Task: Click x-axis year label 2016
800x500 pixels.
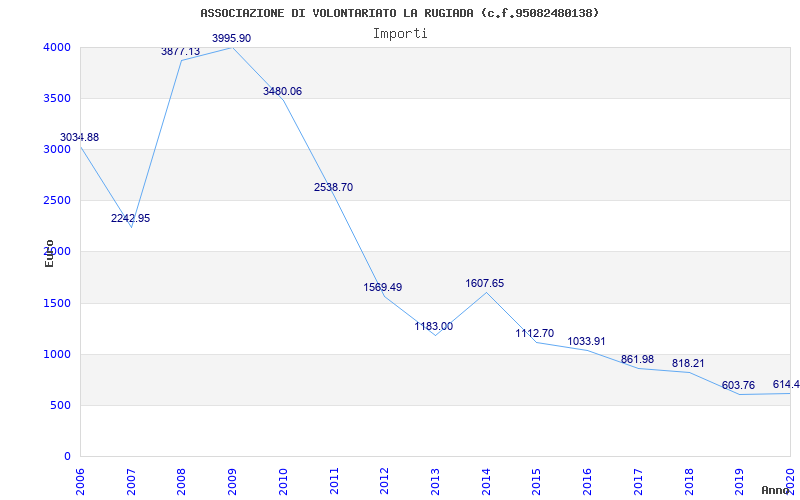Action: coord(587,481)
